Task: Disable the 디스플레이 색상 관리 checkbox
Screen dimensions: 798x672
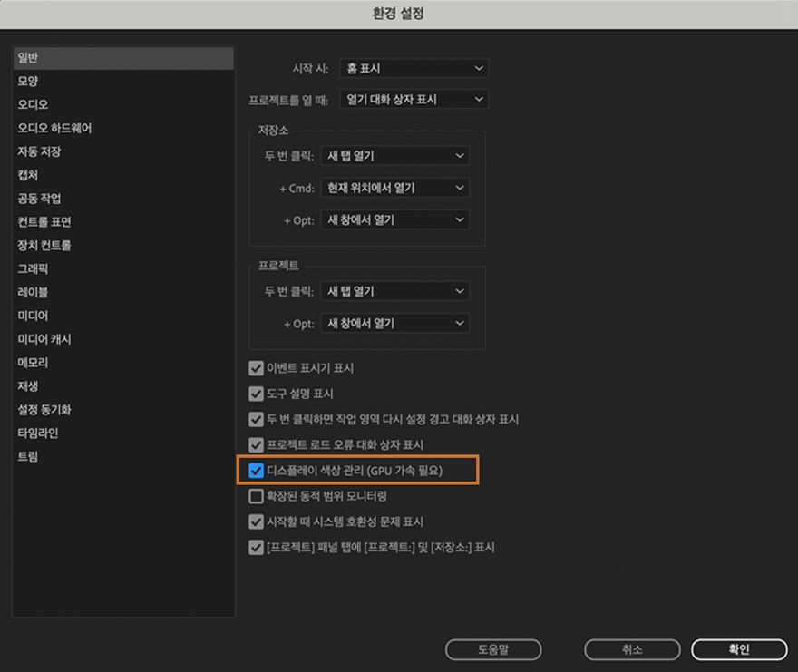Action: pyautogui.click(x=256, y=470)
